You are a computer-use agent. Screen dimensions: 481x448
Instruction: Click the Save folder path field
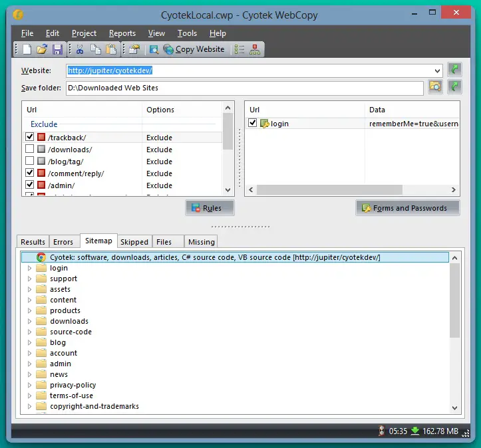point(244,88)
